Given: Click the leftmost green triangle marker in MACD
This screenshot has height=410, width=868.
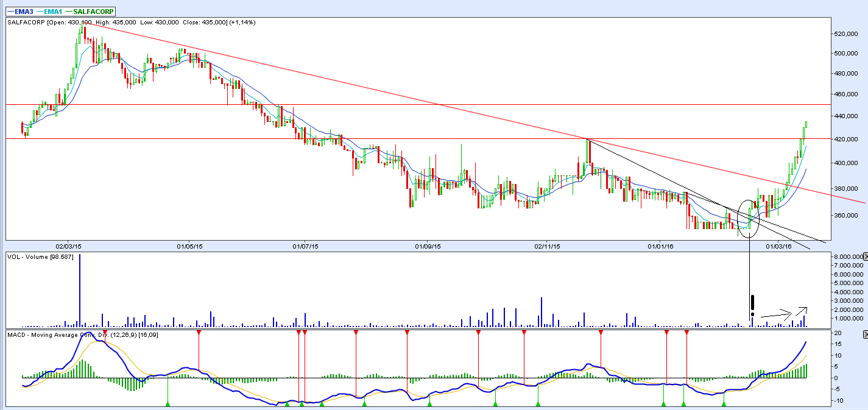Looking at the screenshot, I should pos(168,403).
